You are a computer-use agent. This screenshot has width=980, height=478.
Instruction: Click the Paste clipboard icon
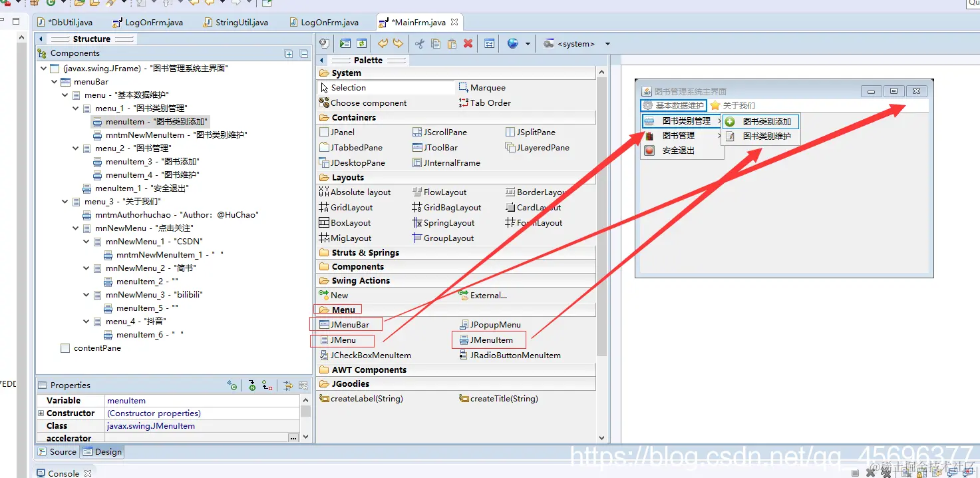coord(452,44)
